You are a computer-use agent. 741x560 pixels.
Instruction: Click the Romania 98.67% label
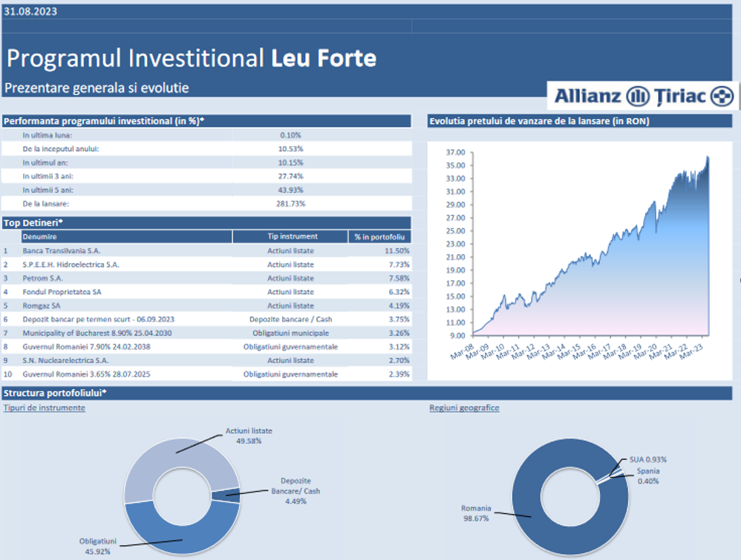476,513
